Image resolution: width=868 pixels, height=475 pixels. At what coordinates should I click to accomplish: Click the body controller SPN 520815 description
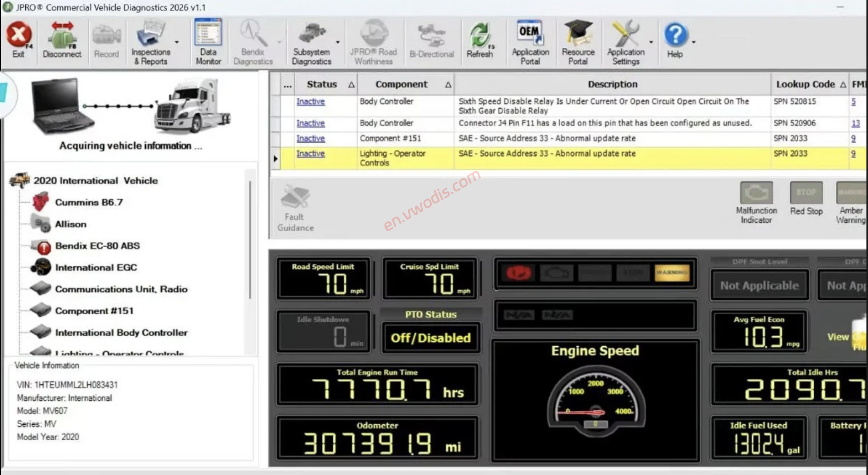pos(603,106)
